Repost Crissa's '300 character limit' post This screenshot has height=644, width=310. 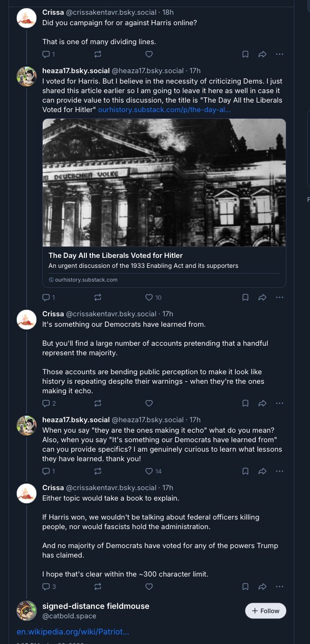pyautogui.click(x=98, y=587)
